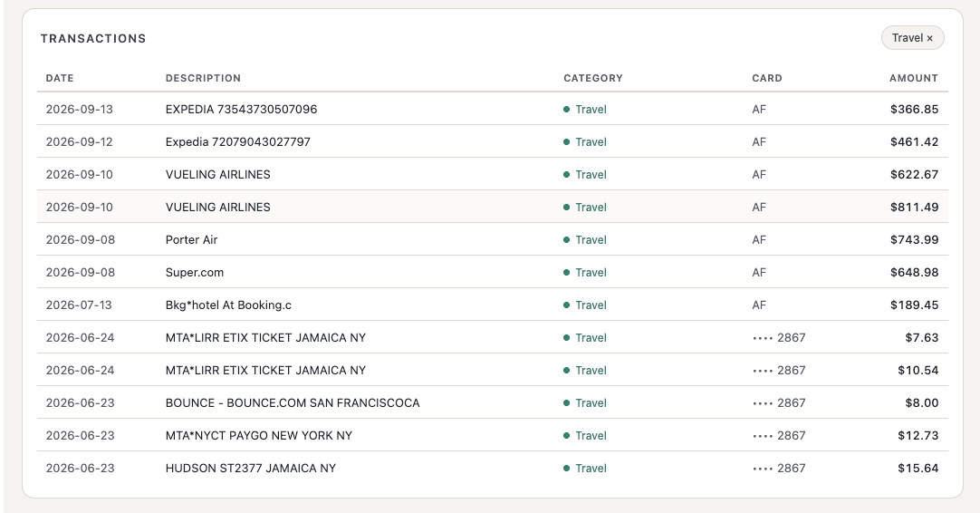This screenshot has height=513, width=980.
Task: Sort by the DATE column header
Action: click(60, 78)
